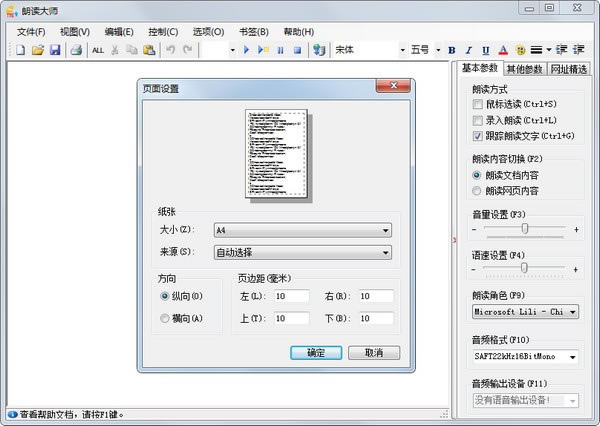The image size is (600, 426).
Task: Close the 页面设置 dialog
Action: (393, 86)
